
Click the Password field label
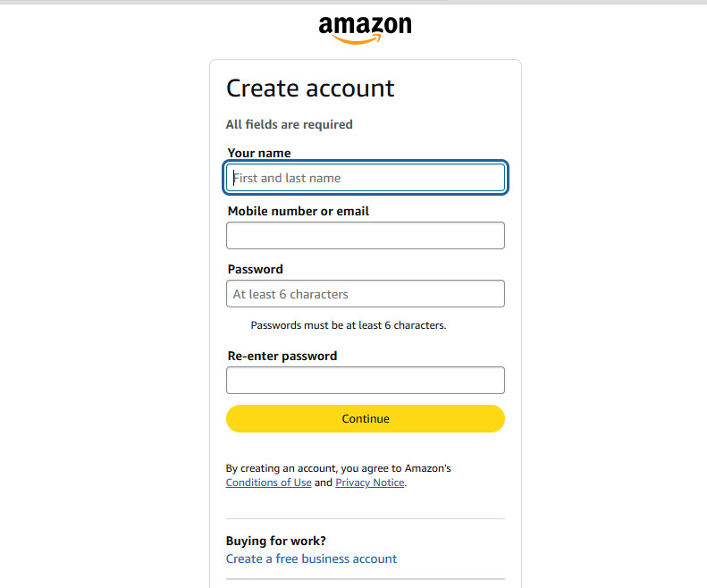[255, 269]
